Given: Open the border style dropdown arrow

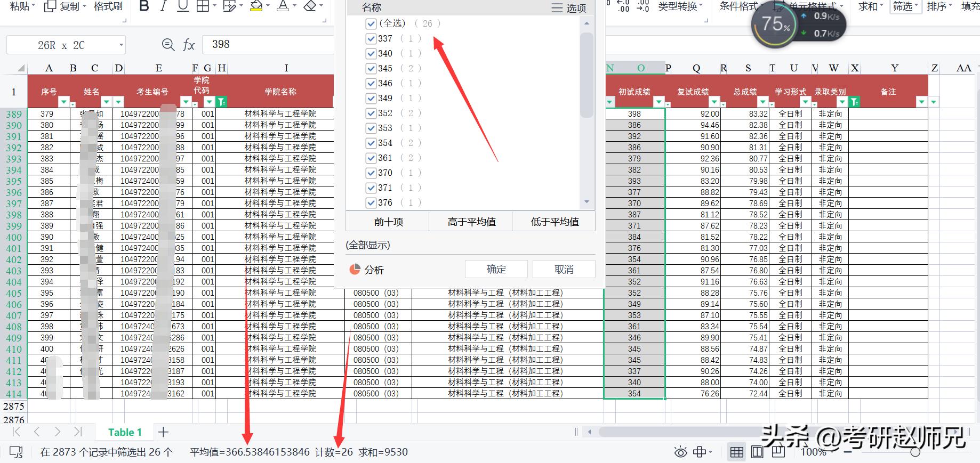Looking at the screenshot, I should [214, 6].
